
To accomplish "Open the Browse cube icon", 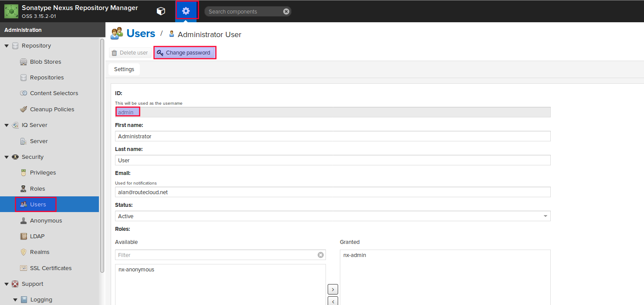I will click(161, 11).
